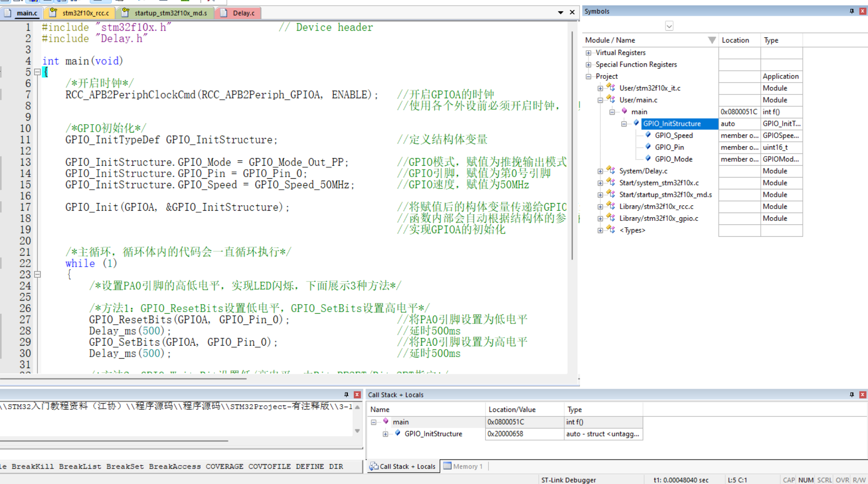This screenshot has width=868, height=484.
Task: Click the Module / Name column header
Action: [650, 40]
